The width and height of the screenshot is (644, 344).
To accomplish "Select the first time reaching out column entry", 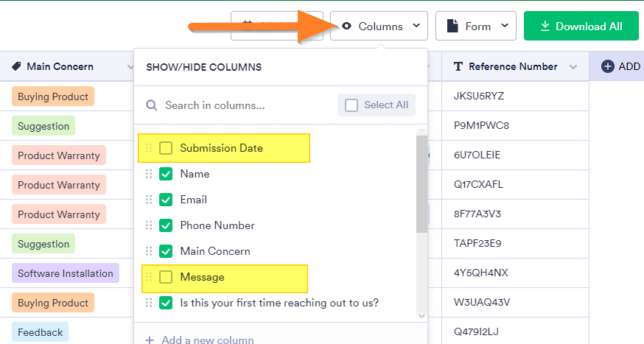I will point(279,303).
